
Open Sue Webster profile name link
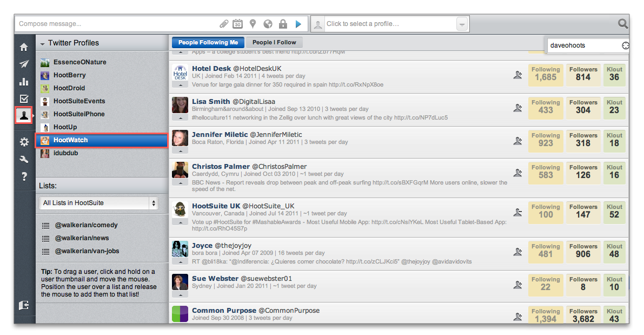tap(215, 278)
